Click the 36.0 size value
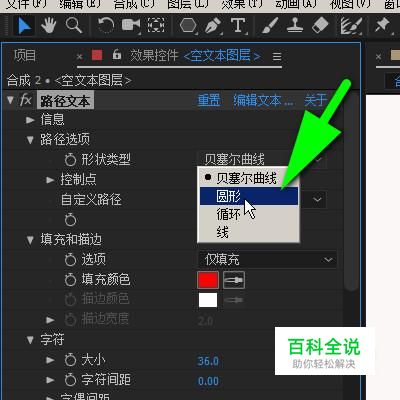Image resolution: width=400 pixels, height=400 pixels. 208,361
